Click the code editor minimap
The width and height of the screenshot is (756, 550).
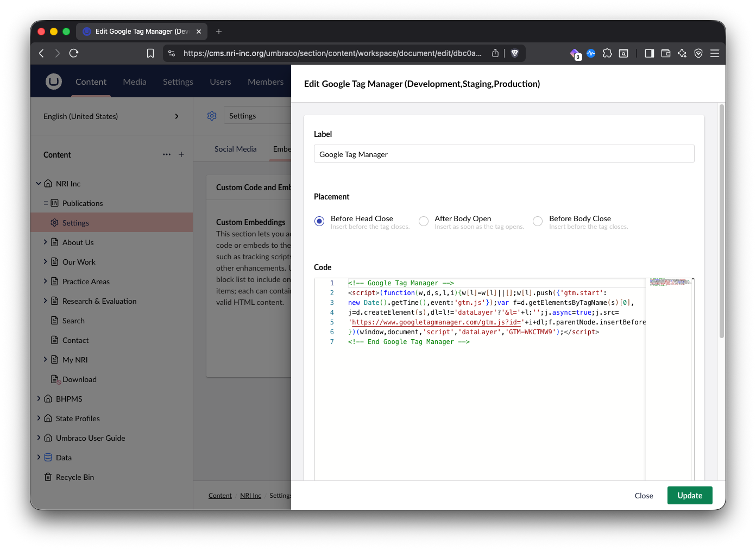pos(670,282)
